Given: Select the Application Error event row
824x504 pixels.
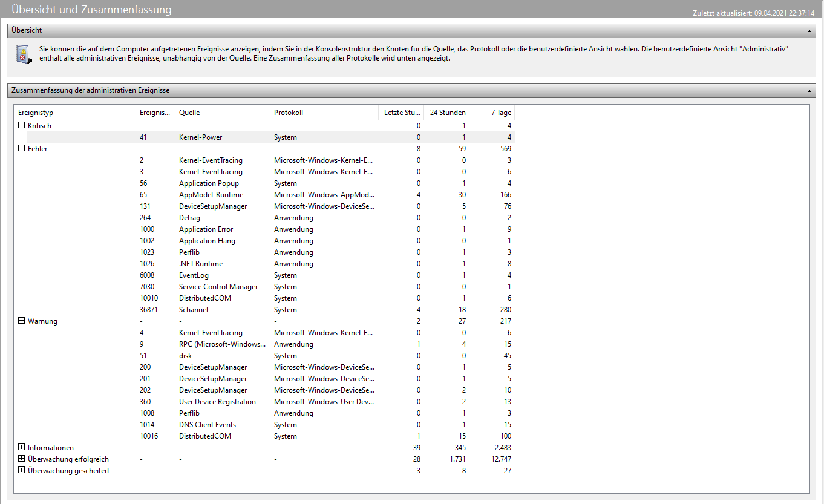Looking at the screenshot, I should (270, 229).
